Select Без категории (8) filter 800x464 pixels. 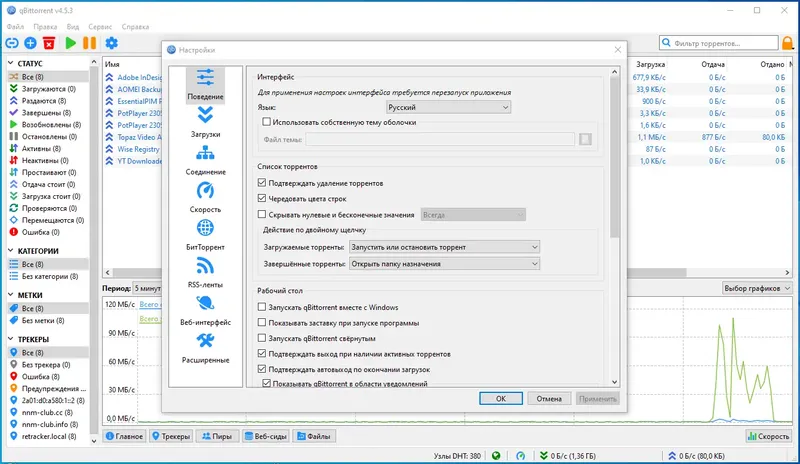(x=48, y=276)
